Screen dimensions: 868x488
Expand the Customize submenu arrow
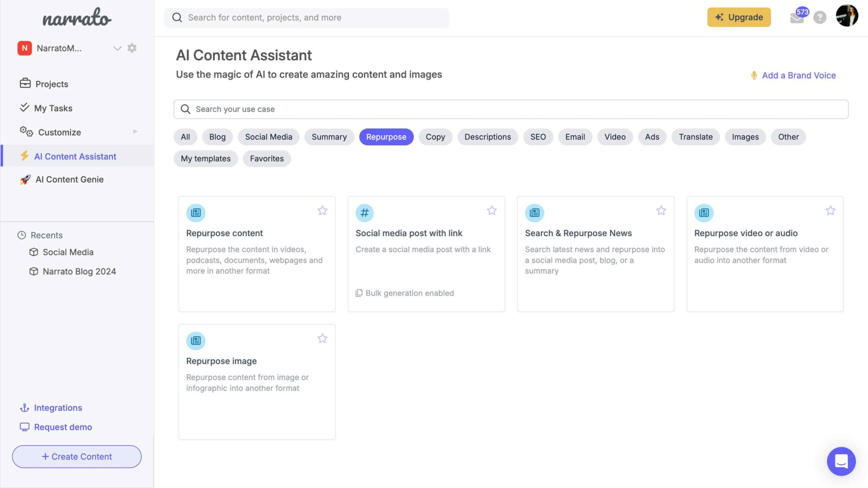pyautogui.click(x=135, y=131)
